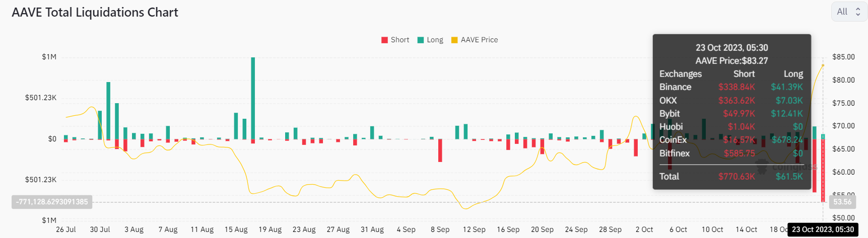The height and width of the screenshot is (238, 868).
Task: Toggle the Short series in legend
Action: [395, 40]
